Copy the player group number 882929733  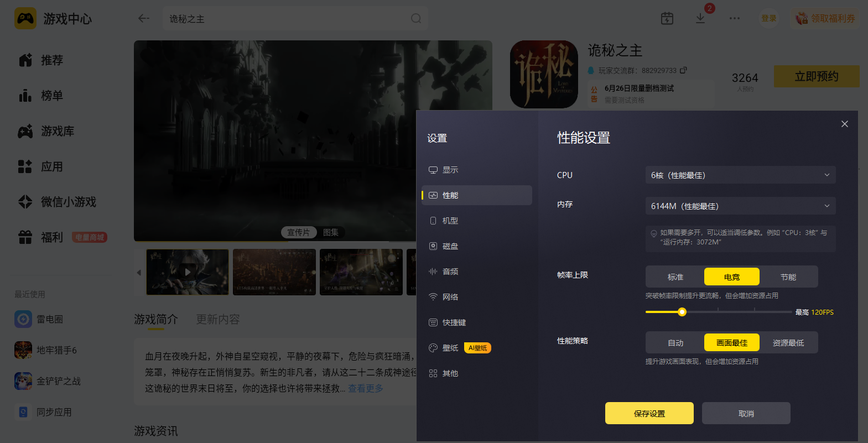pos(683,70)
